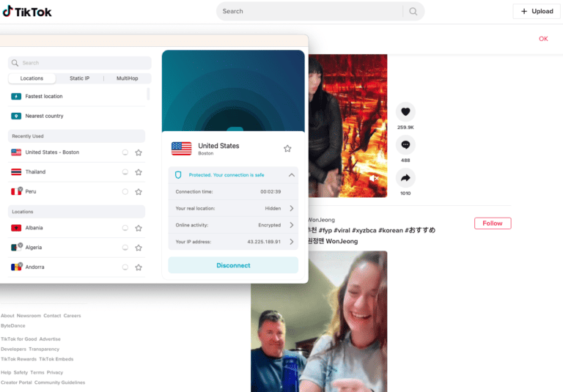Open the Privacy footer link

tap(54, 373)
